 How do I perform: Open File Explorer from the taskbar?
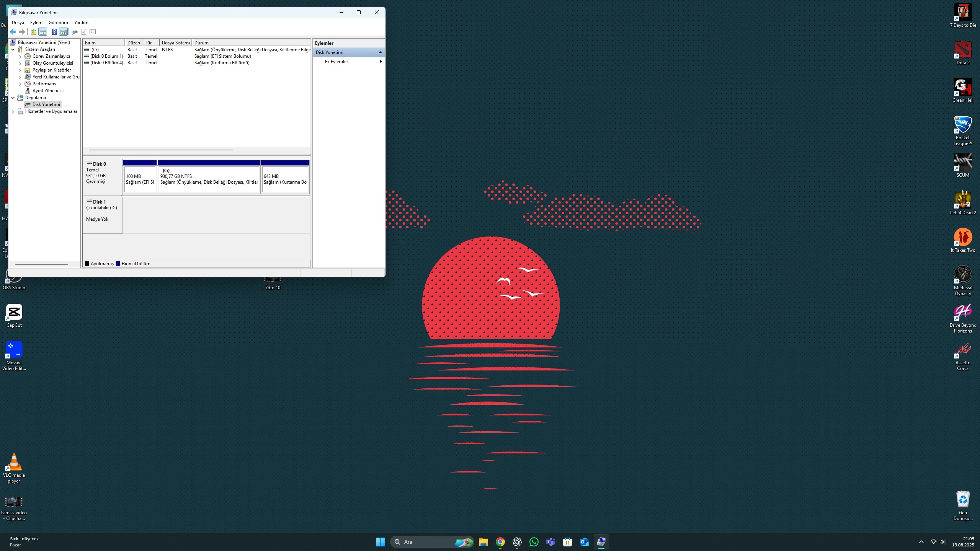(483, 542)
